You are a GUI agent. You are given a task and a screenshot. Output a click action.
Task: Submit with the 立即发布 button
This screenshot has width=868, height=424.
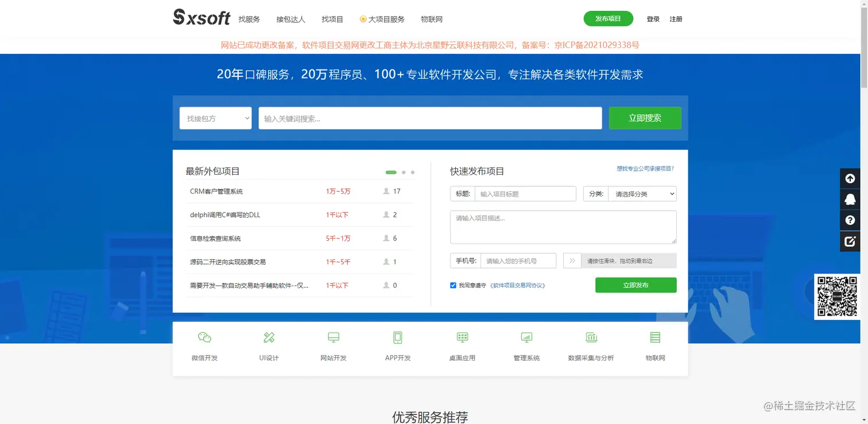click(636, 285)
